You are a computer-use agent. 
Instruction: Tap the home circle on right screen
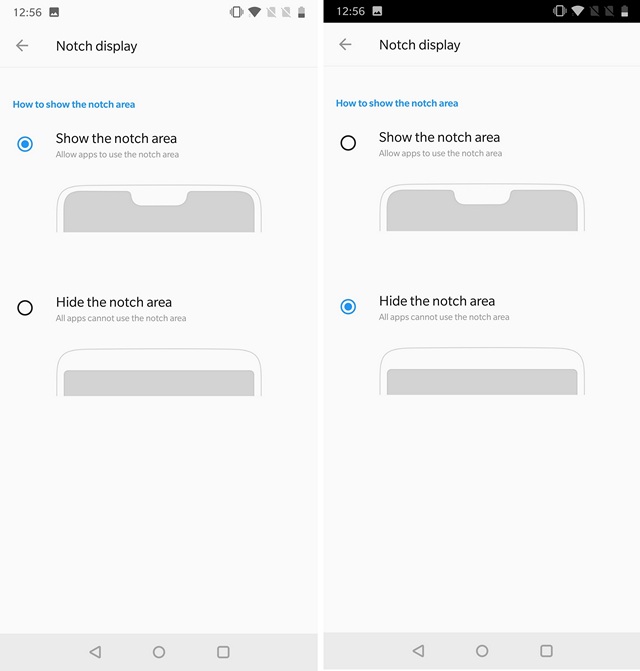coord(482,651)
